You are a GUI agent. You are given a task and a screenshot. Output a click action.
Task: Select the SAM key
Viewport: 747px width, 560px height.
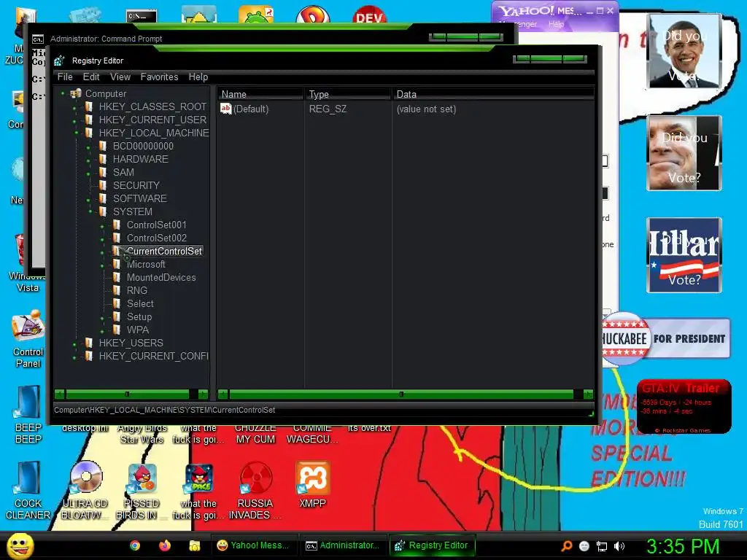[123, 172]
